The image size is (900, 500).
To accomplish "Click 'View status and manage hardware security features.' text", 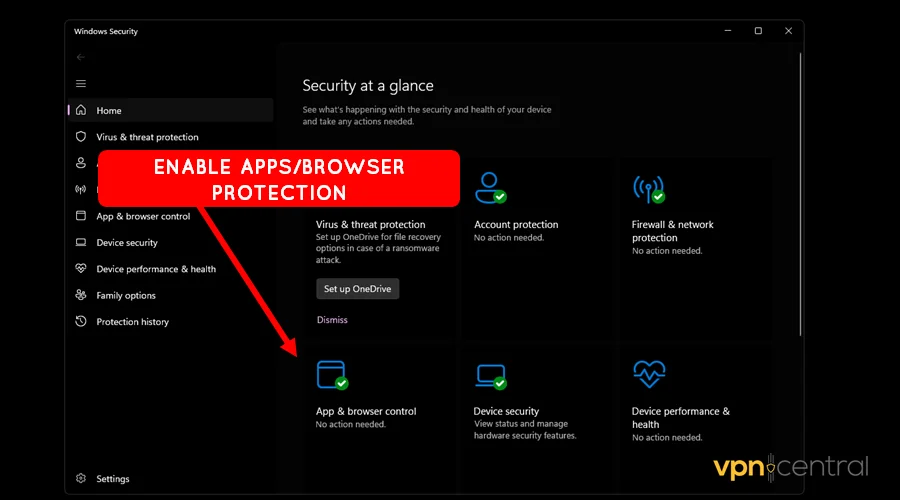I will (x=525, y=429).
